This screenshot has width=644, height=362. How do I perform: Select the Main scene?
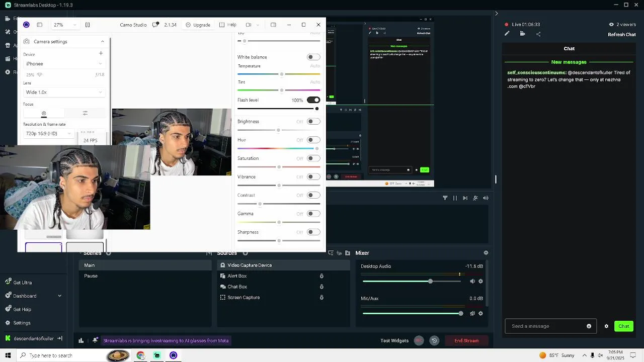(145, 265)
